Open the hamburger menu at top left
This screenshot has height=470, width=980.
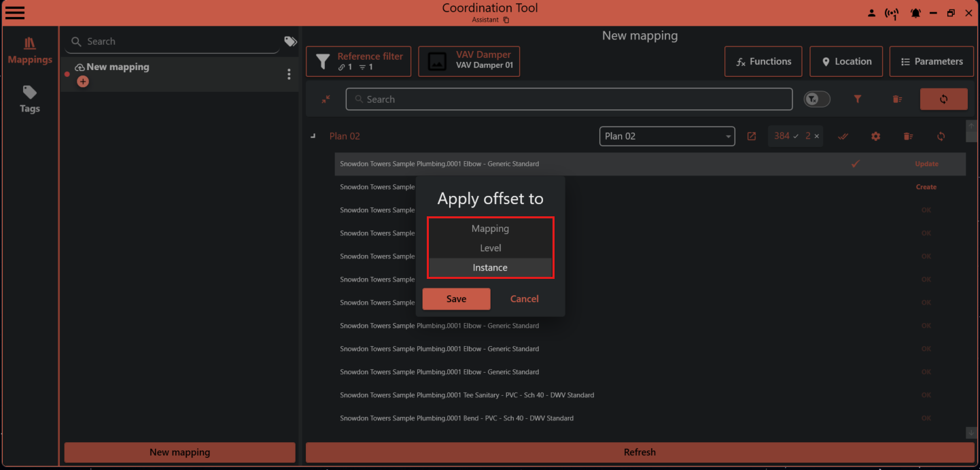pyautogui.click(x=14, y=12)
